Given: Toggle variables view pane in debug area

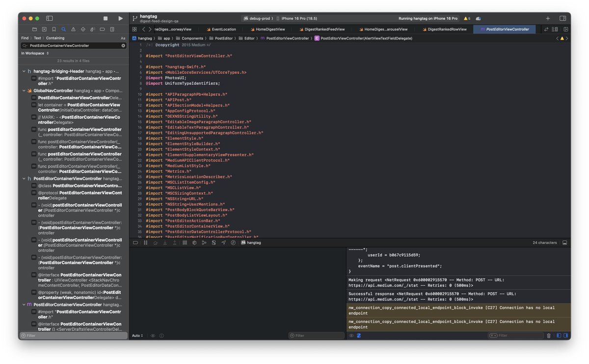Looking at the screenshot, I should [x=559, y=336].
